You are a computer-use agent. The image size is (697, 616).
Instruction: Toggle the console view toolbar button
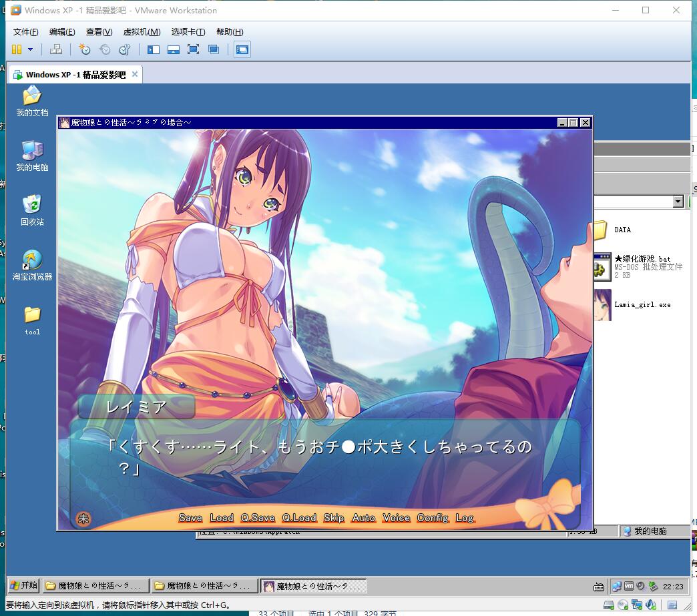(242, 49)
